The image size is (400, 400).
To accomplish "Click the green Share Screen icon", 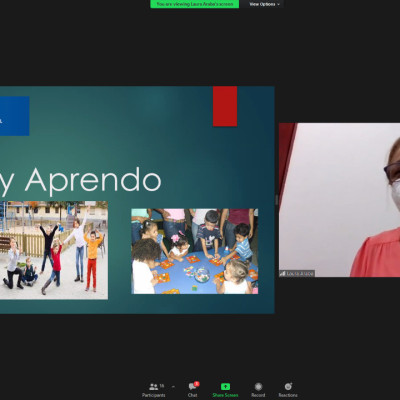I will tap(225, 387).
